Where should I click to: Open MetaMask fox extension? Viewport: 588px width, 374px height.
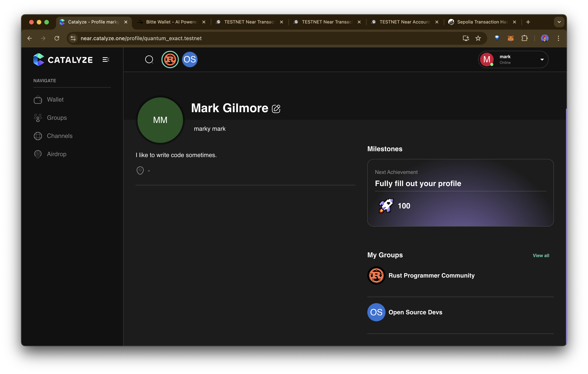click(x=511, y=38)
